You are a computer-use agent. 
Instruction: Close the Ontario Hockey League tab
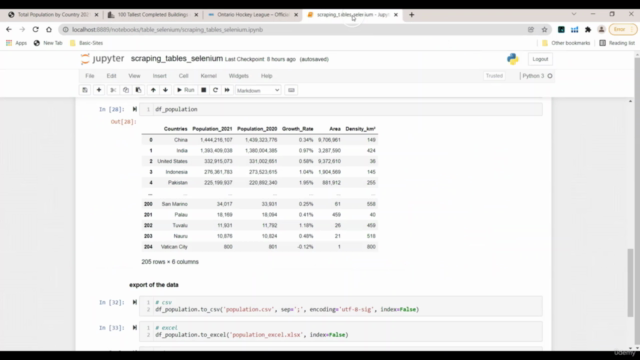pos(296,15)
